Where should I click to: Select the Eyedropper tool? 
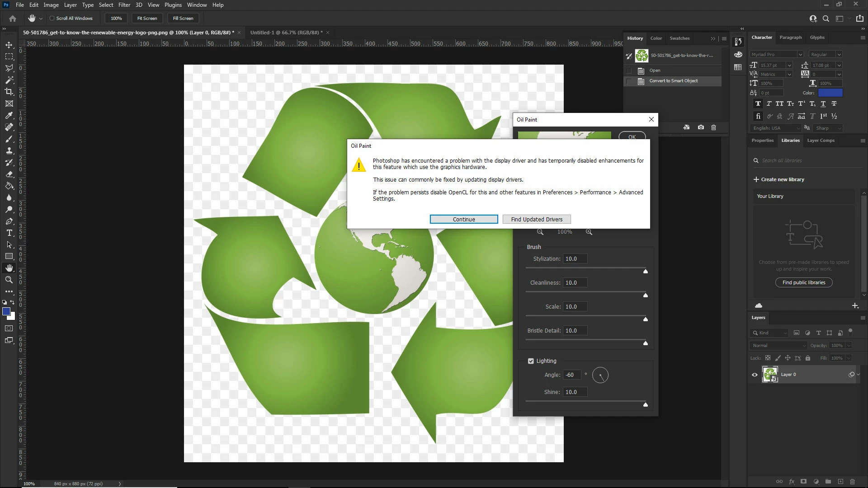tap(9, 115)
